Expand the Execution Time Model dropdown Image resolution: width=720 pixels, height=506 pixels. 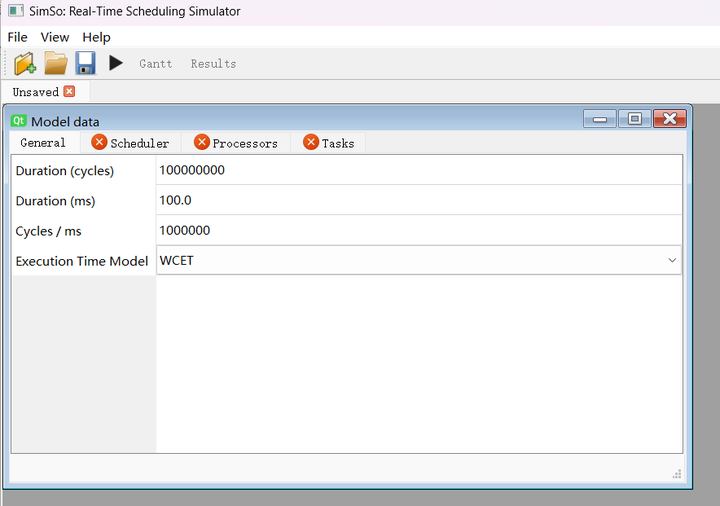coord(419,260)
